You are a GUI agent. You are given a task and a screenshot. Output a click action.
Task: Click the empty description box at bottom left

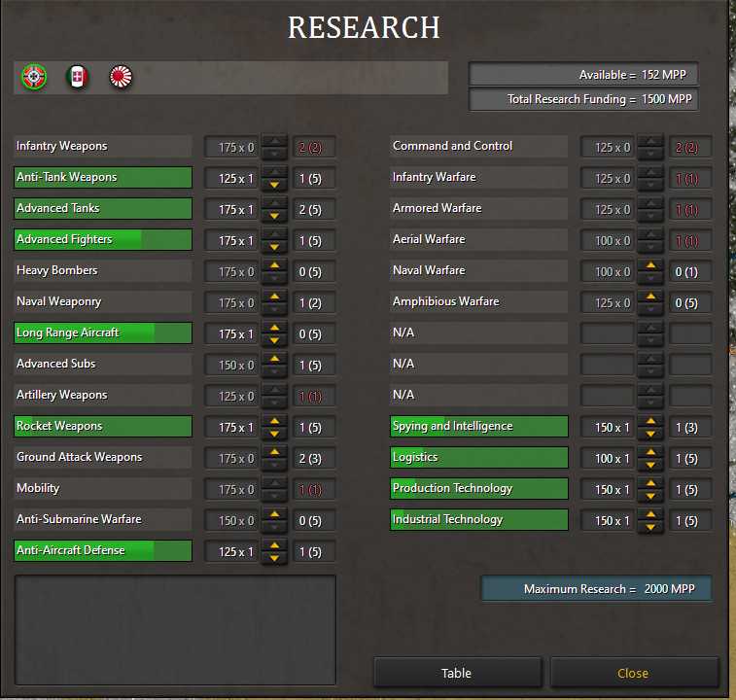176,630
